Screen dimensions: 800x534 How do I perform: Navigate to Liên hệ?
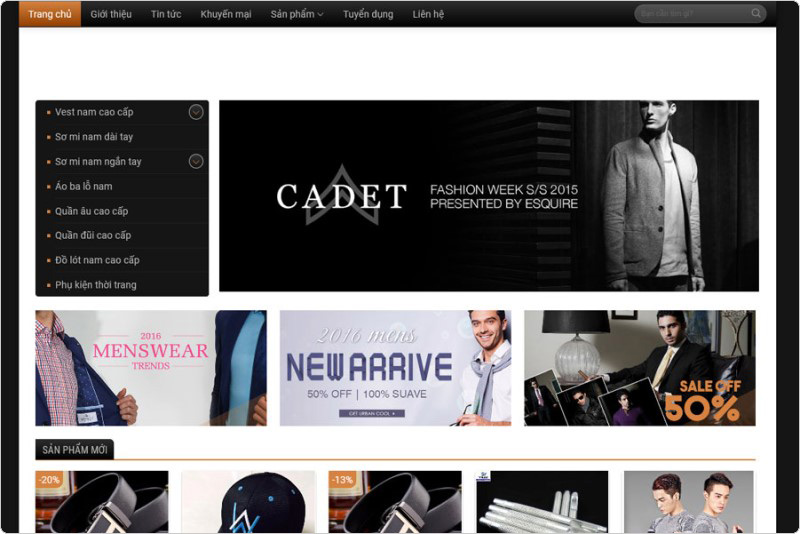click(x=428, y=14)
